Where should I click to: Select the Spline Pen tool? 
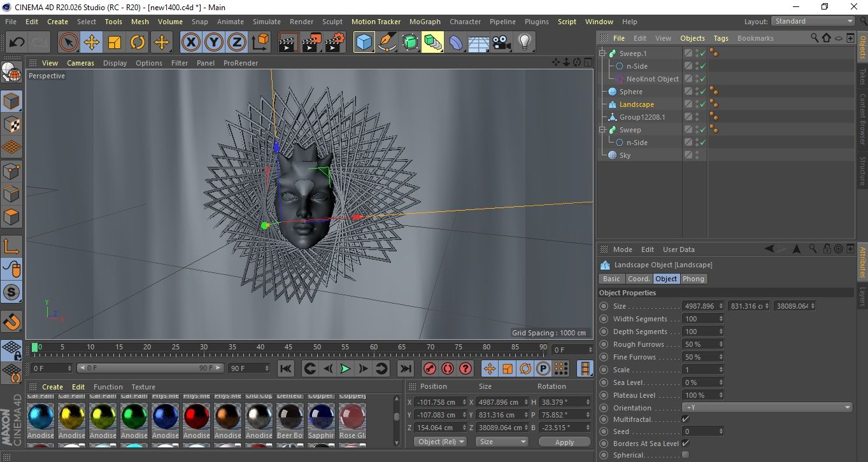[387, 43]
